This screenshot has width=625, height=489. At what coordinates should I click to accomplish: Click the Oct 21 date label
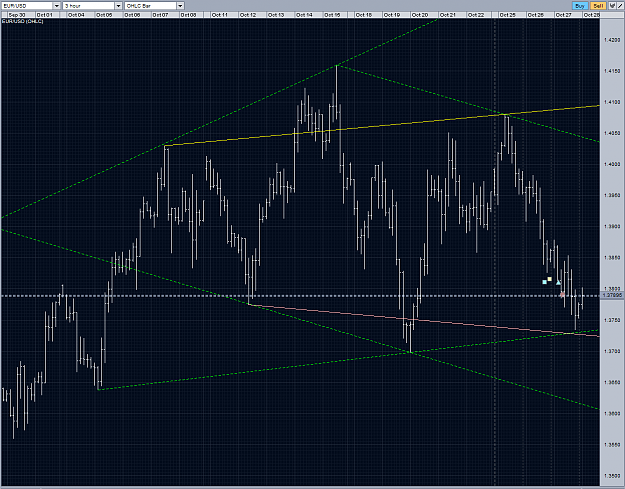448,15
